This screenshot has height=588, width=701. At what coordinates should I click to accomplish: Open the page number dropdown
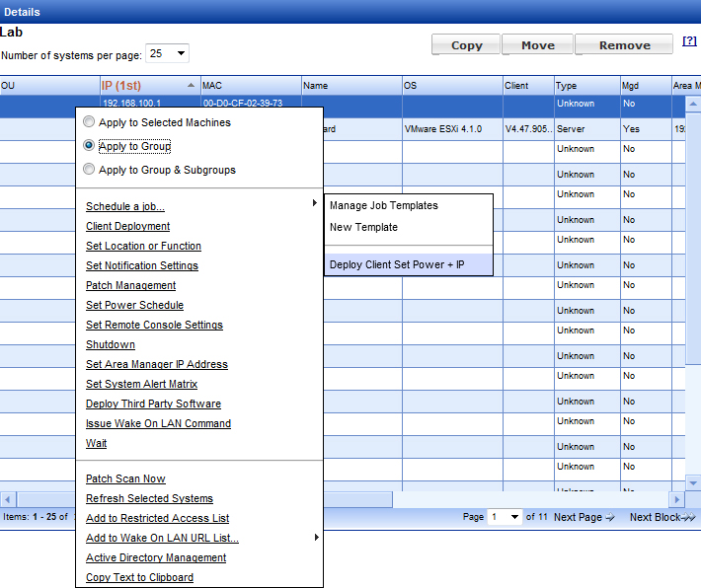(504, 517)
